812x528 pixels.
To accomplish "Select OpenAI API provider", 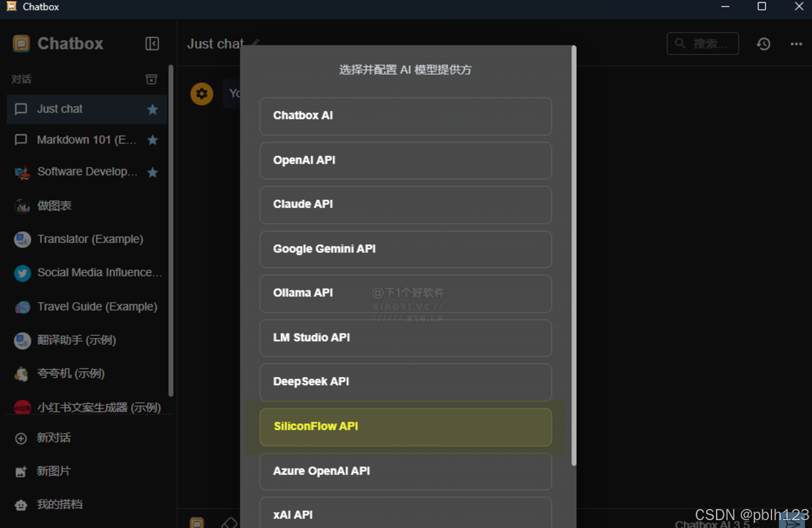I will [406, 161].
